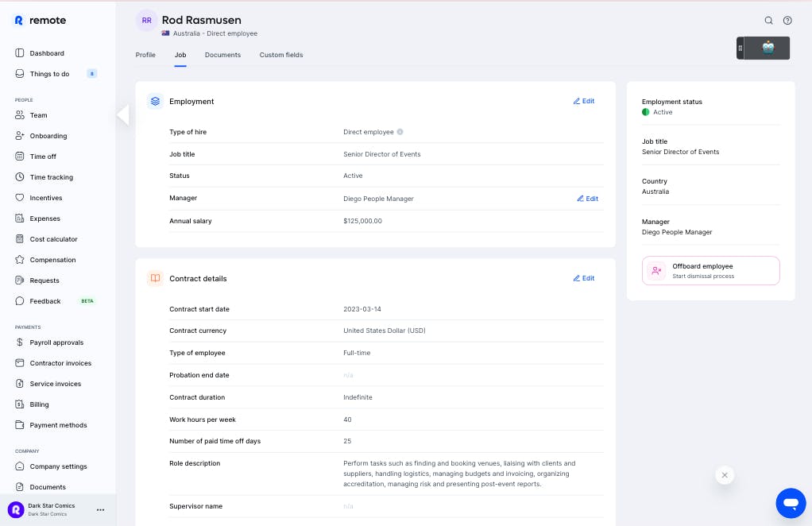Switch to the Documents tab

click(222, 55)
